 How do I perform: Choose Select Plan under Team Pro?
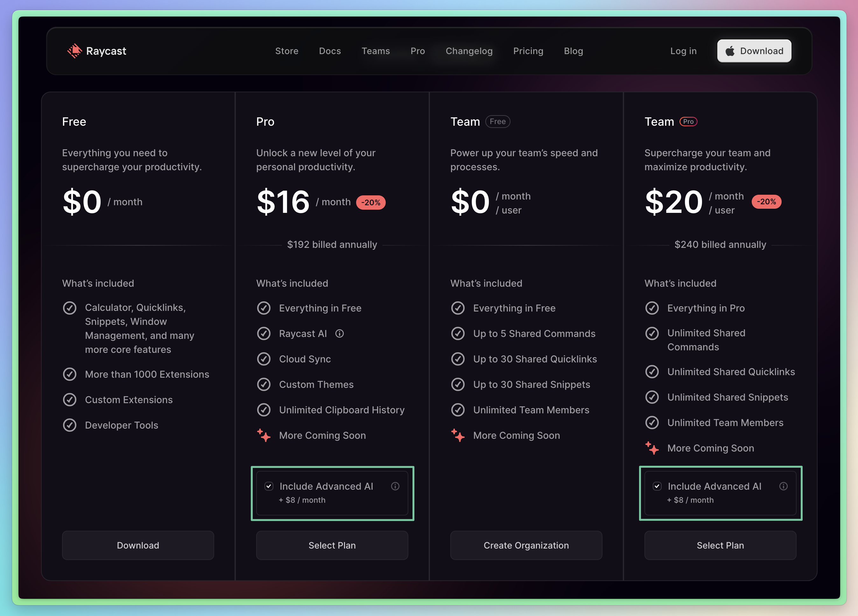pos(720,545)
